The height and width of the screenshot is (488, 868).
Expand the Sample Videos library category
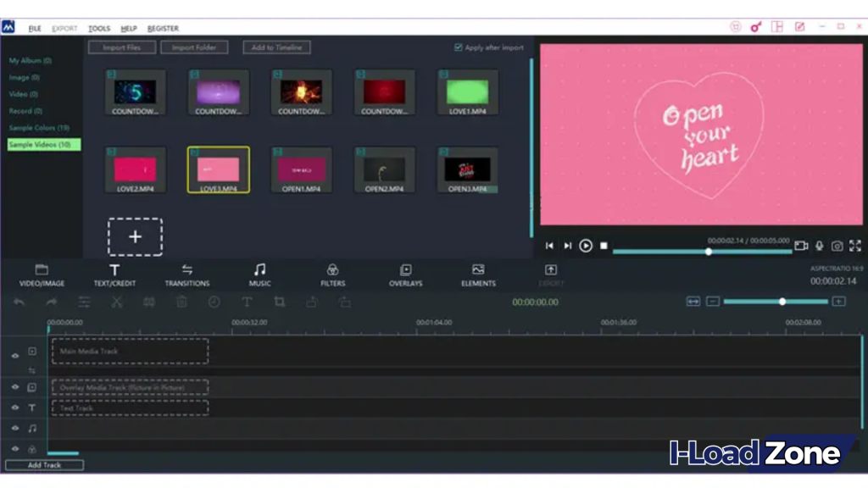[x=40, y=144]
